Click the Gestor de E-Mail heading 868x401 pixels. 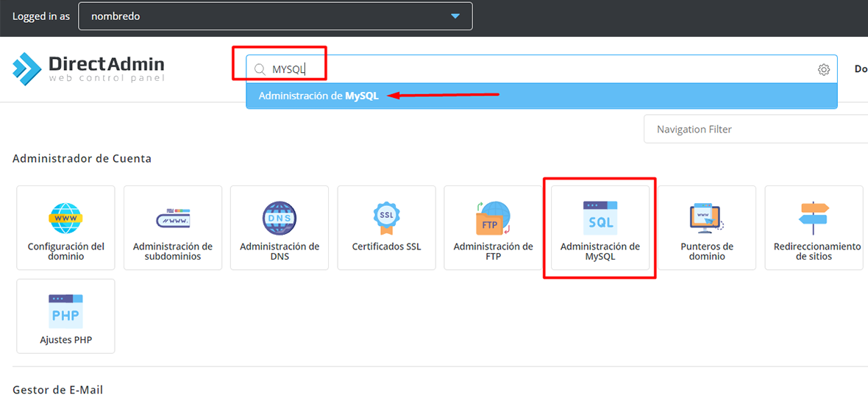point(57,390)
